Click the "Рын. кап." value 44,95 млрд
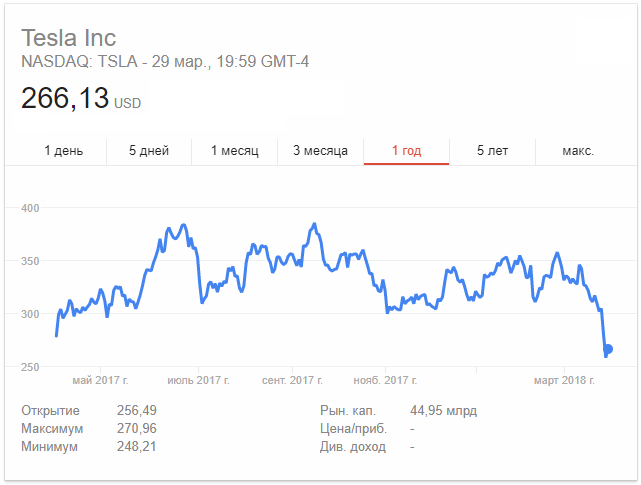This screenshot has height=485, width=641. [x=443, y=411]
